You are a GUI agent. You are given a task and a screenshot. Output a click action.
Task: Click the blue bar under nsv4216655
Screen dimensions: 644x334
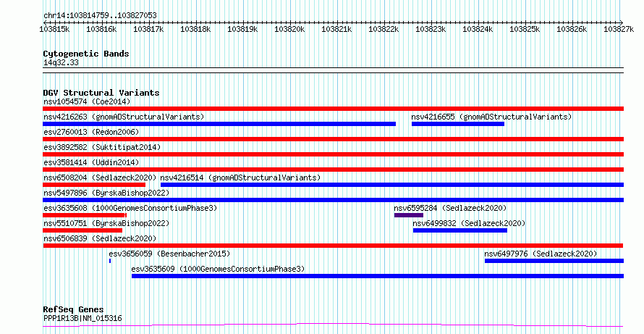point(458,124)
